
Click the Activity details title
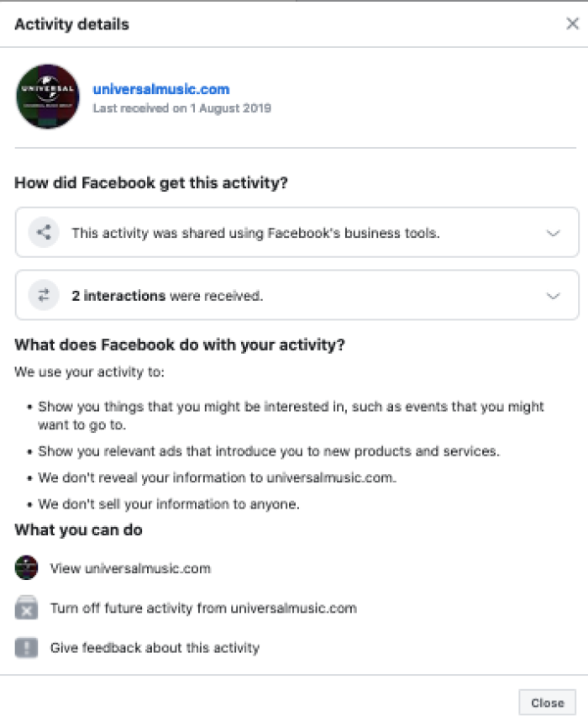[71, 24]
